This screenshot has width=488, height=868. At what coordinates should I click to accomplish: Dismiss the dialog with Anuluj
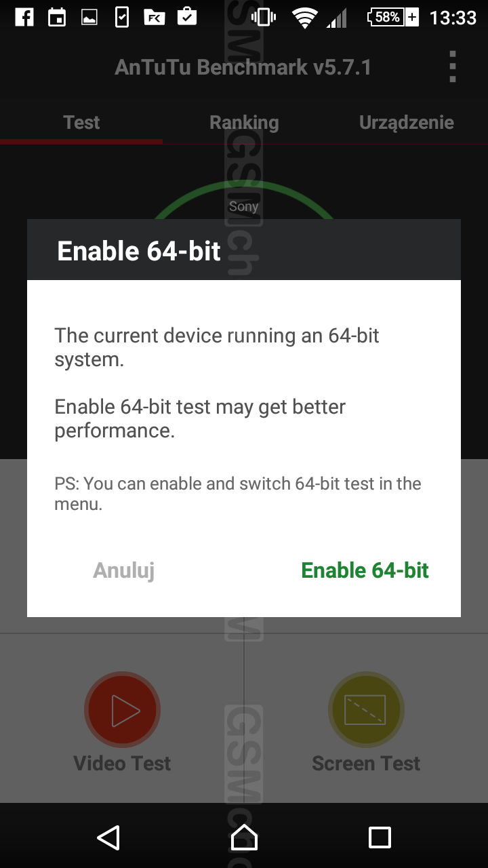click(x=124, y=570)
